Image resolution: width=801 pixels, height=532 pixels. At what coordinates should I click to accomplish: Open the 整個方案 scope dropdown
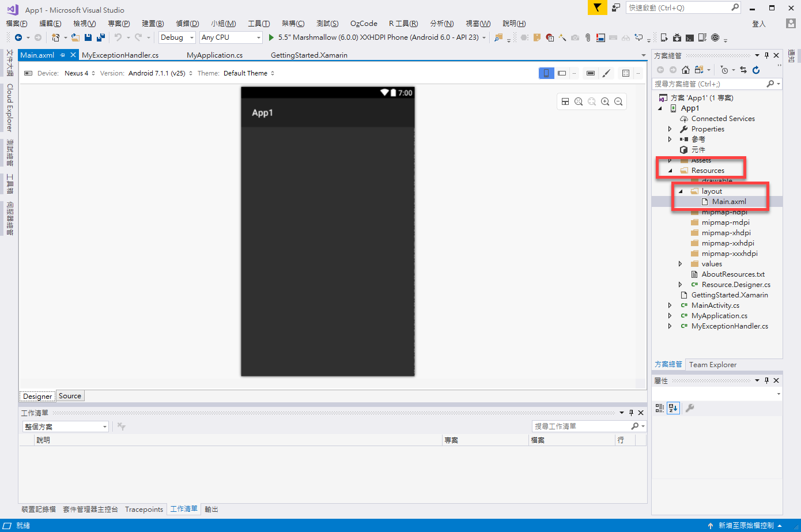66,427
